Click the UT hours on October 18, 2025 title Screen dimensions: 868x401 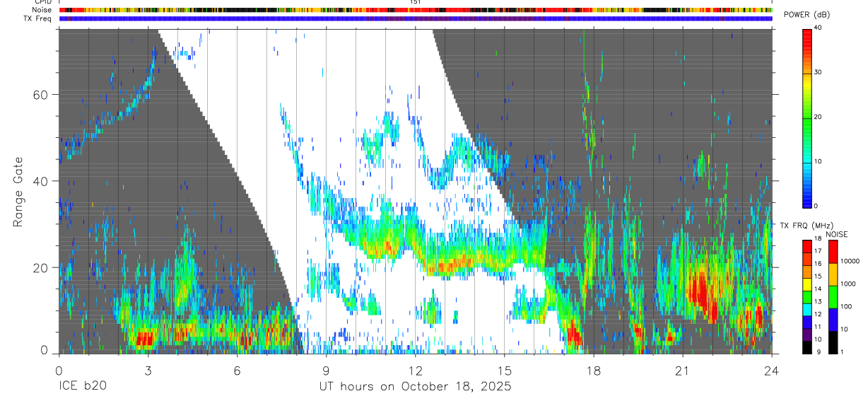pos(415,387)
